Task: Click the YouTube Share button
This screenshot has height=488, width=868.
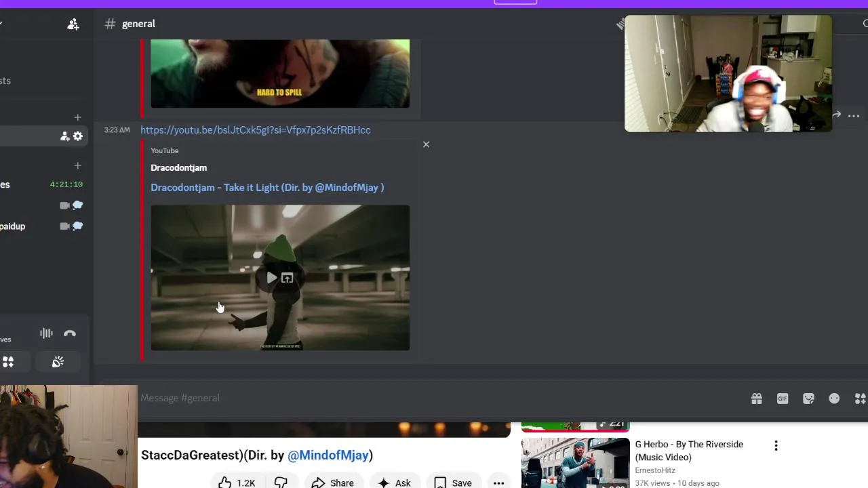Action: click(x=333, y=483)
